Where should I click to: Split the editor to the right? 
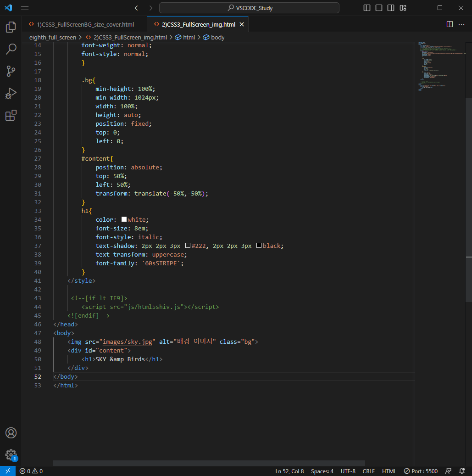[x=450, y=24]
